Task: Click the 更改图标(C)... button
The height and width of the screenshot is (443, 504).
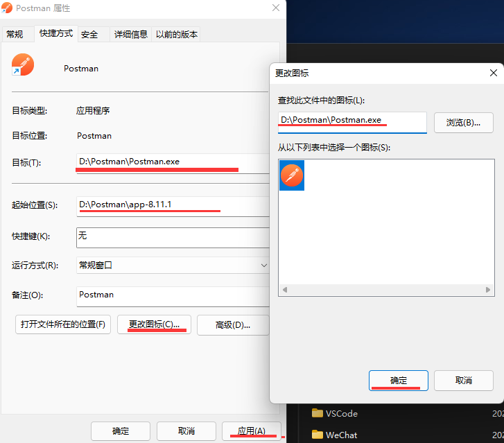Action: click(x=155, y=324)
